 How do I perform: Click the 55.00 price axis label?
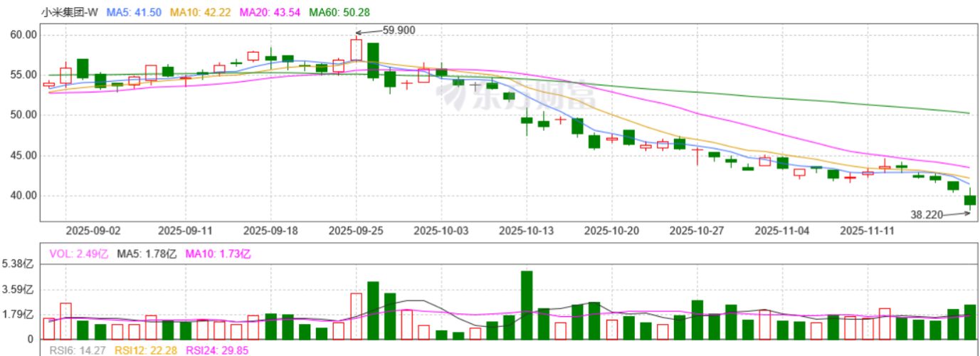24,75
